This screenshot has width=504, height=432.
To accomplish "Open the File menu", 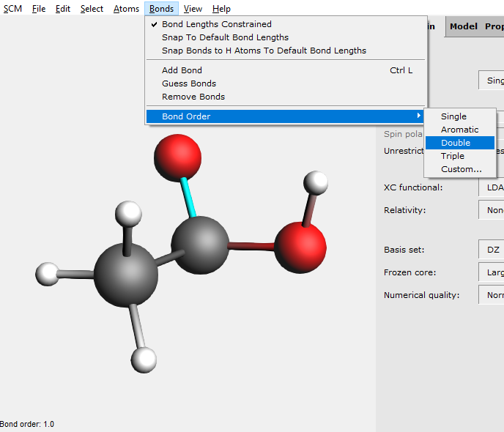I will 39,9.
